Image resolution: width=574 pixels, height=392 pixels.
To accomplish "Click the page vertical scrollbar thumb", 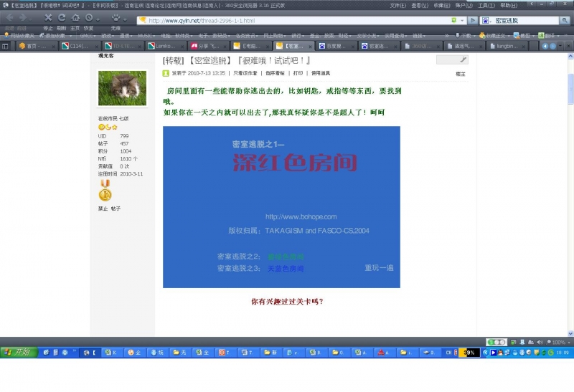I will pos(570,89).
